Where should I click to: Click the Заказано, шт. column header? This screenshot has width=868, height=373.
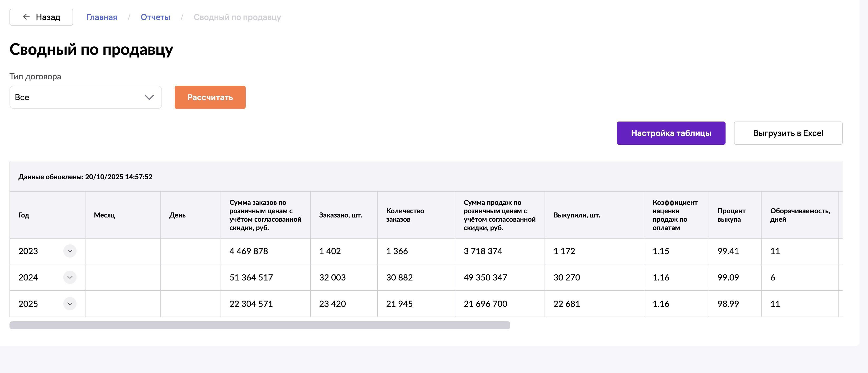point(340,215)
